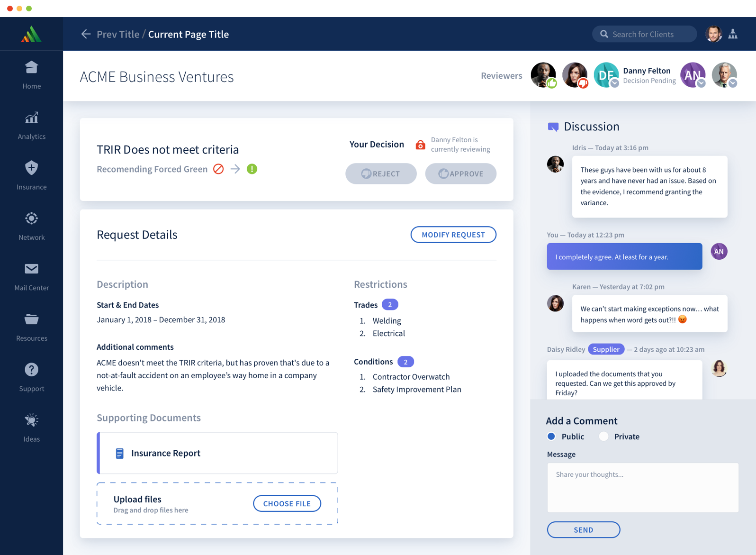Click the Safety Improvement Plan condition
The height and width of the screenshot is (555, 756).
coord(417,389)
